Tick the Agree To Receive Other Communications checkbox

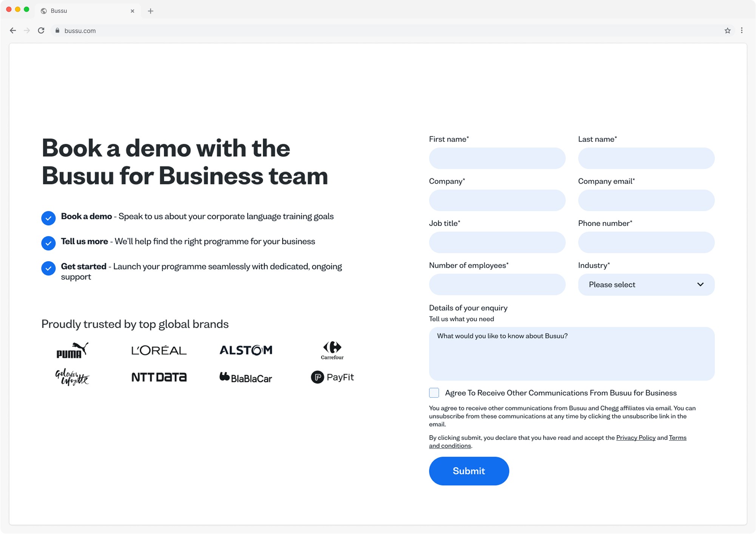click(434, 393)
